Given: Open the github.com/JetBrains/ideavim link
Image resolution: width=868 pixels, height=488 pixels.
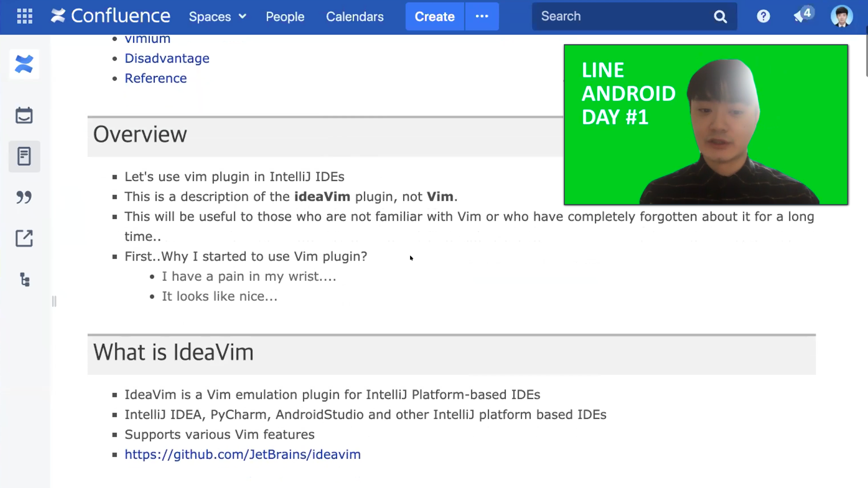Looking at the screenshot, I should tap(242, 454).
